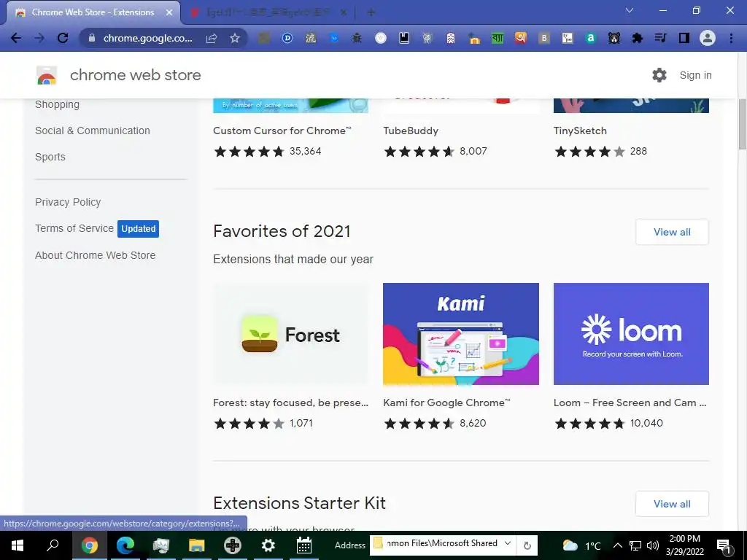The height and width of the screenshot is (560, 747).
Task: Open the taskbar Settings gear
Action: click(268, 545)
